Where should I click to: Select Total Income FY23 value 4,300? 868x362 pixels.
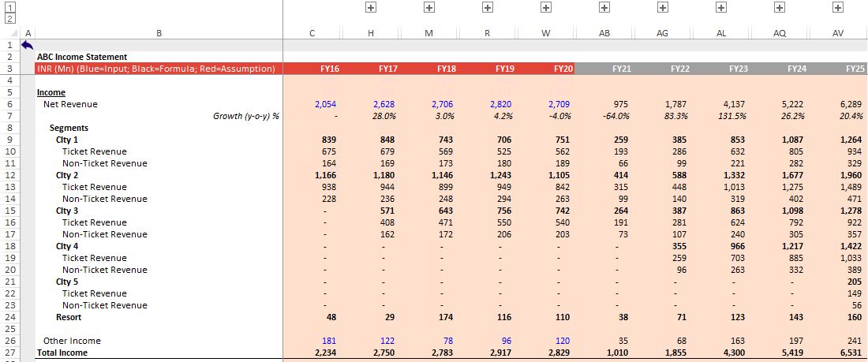[735, 353]
